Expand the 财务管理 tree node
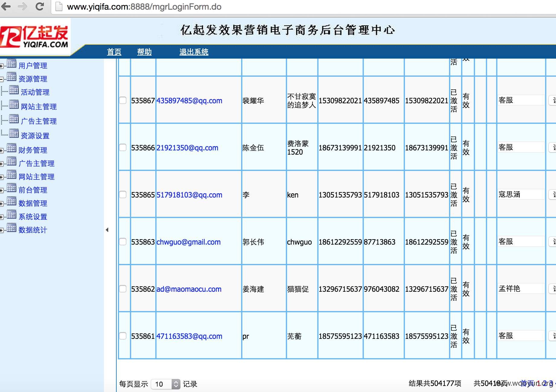The image size is (556, 392). [2, 151]
